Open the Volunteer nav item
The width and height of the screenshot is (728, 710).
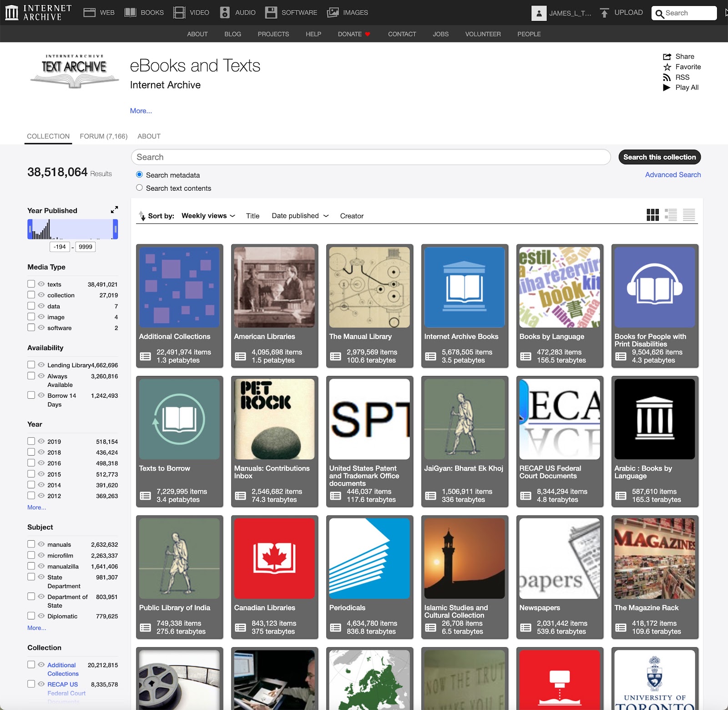[x=483, y=34]
